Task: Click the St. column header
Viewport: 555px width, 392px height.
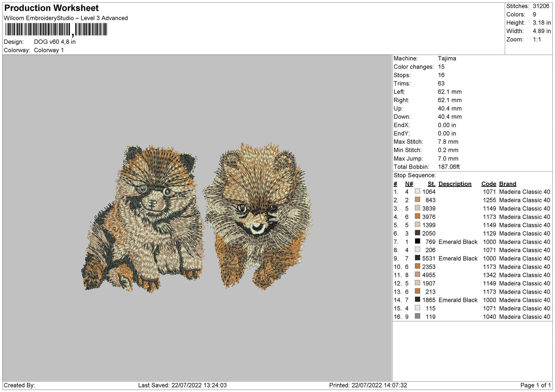Action: (431, 184)
